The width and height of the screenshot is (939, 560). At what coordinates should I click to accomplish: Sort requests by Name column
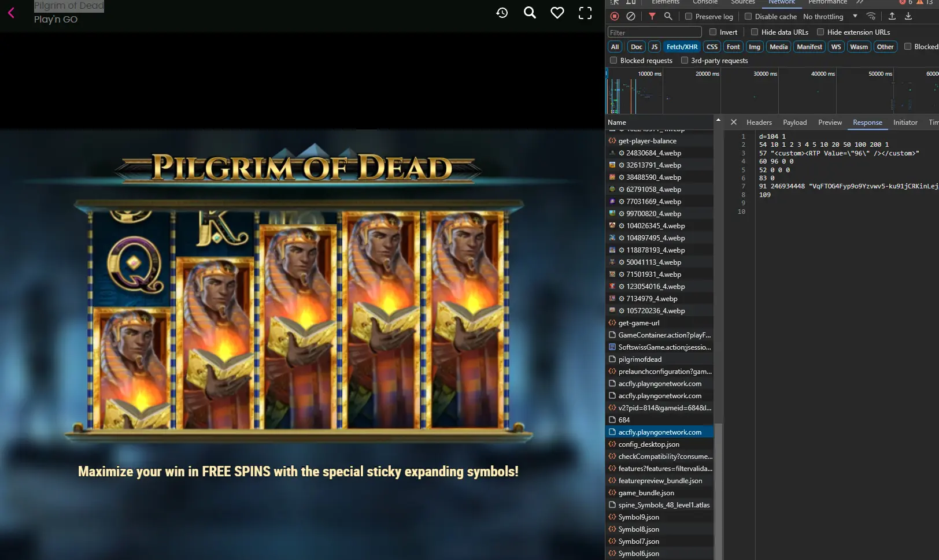pyautogui.click(x=659, y=123)
